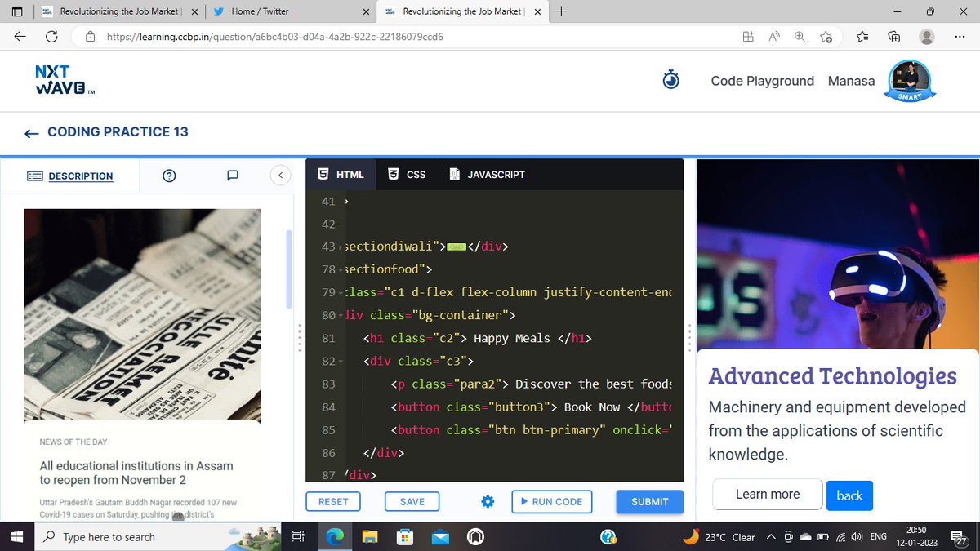Toggle read aloud icon in address bar
Screen dimensions: 980x551
click(774, 37)
